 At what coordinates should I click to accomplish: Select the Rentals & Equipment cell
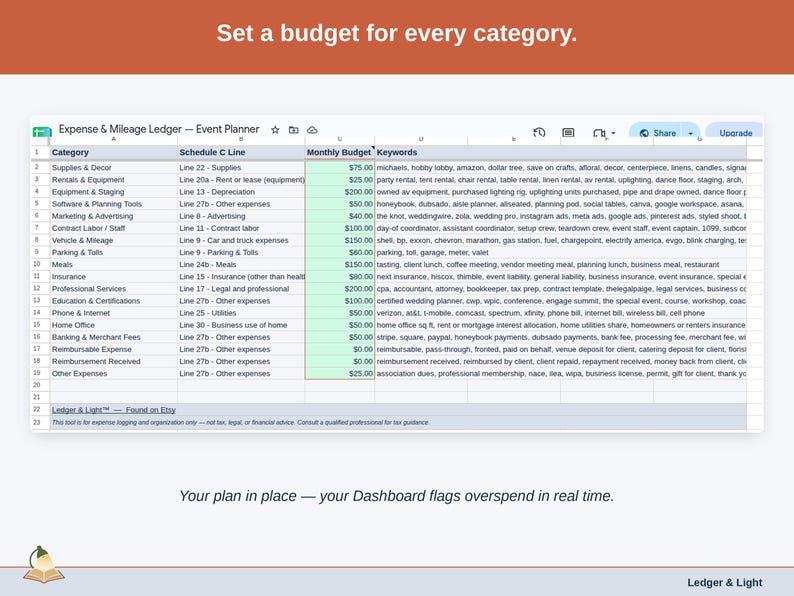pyautogui.click(x=113, y=180)
